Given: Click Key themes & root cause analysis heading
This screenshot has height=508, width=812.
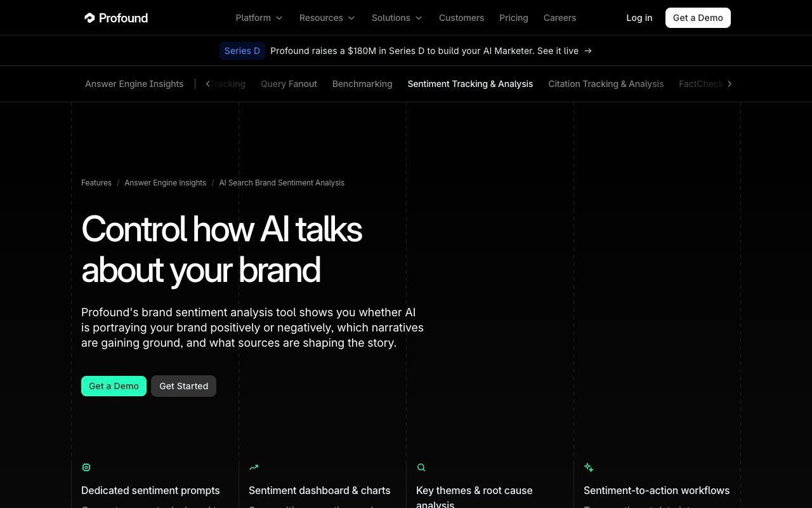Looking at the screenshot, I should tap(475, 497).
